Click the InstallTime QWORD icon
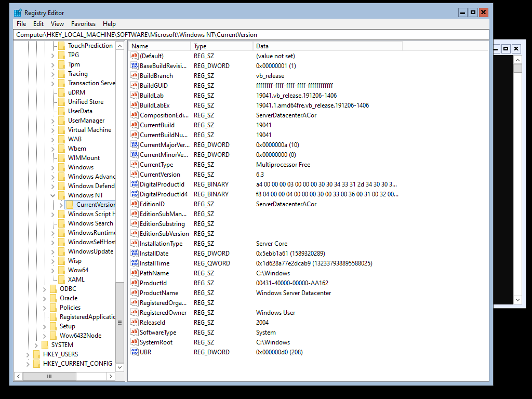Image resolution: width=532 pixels, height=399 pixels. pyautogui.click(x=135, y=263)
